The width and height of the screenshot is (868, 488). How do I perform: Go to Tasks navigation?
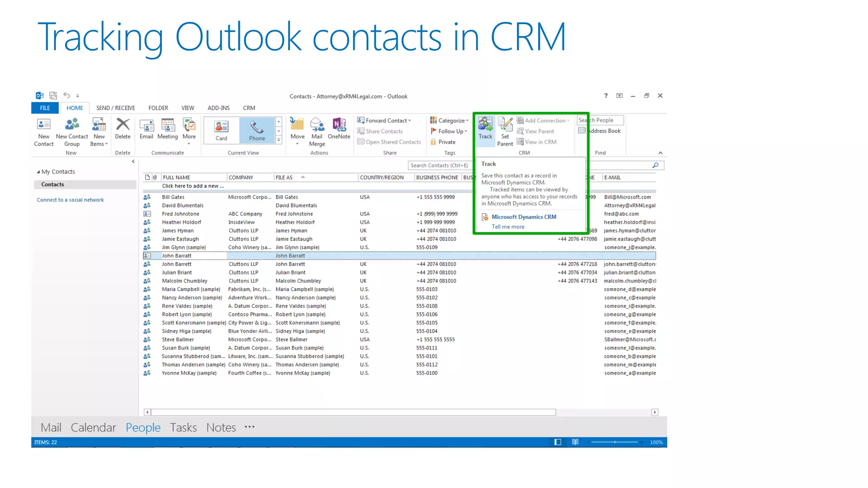tap(184, 427)
